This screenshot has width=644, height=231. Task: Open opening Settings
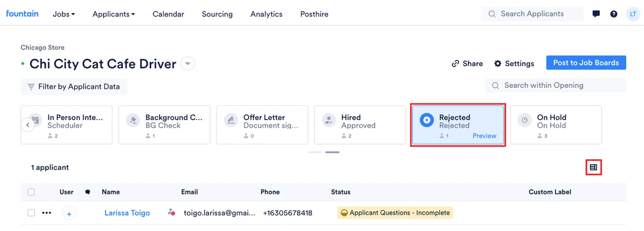(514, 64)
